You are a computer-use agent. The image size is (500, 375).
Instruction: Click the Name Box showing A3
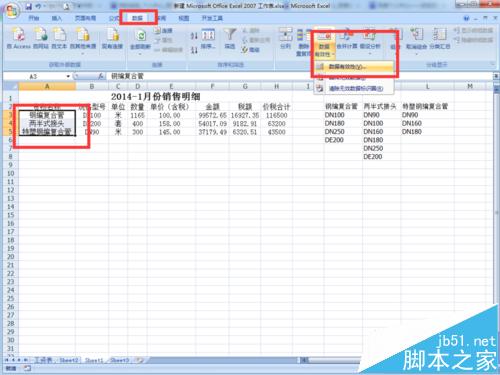pos(33,77)
